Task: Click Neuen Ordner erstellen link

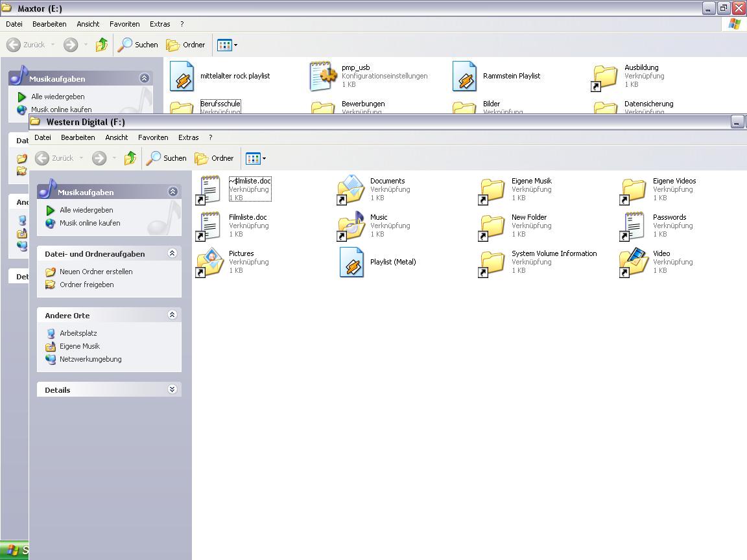Action: (x=96, y=272)
